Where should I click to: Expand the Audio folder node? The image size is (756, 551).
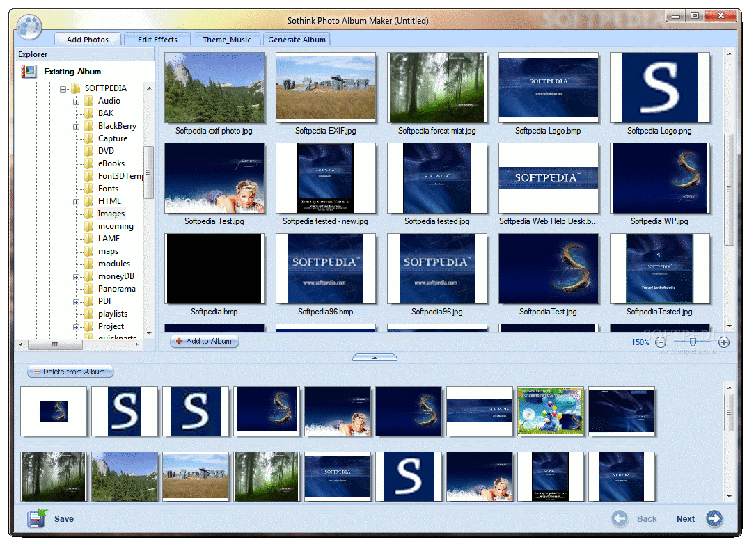pos(76,102)
